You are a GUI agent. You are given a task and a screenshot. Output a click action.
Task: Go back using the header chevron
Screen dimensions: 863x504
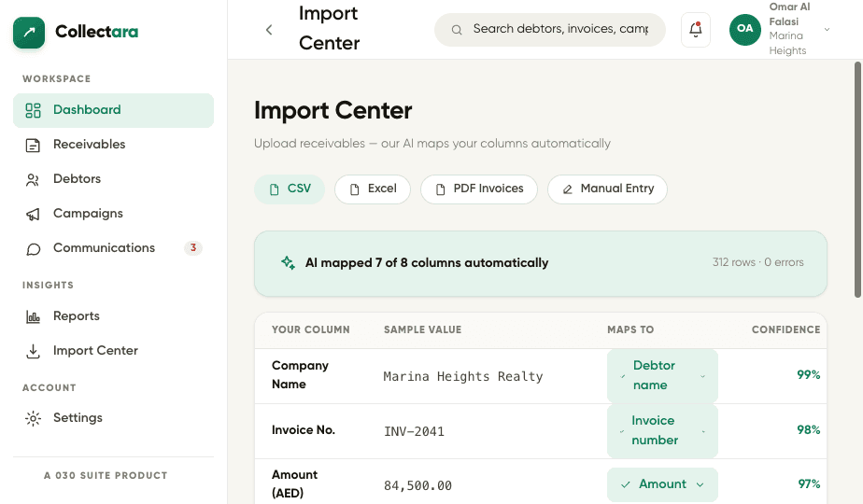pyautogui.click(x=269, y=30)
